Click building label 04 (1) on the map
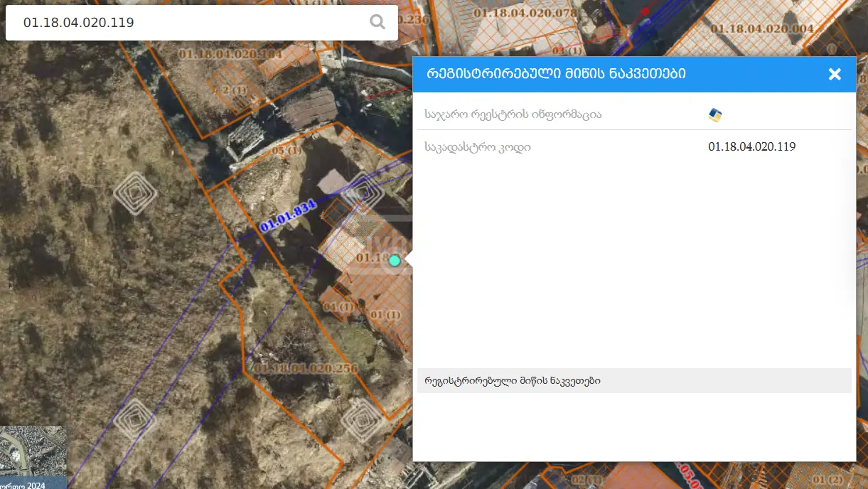Viewport: 868px width, 489px height. [338, 307]
